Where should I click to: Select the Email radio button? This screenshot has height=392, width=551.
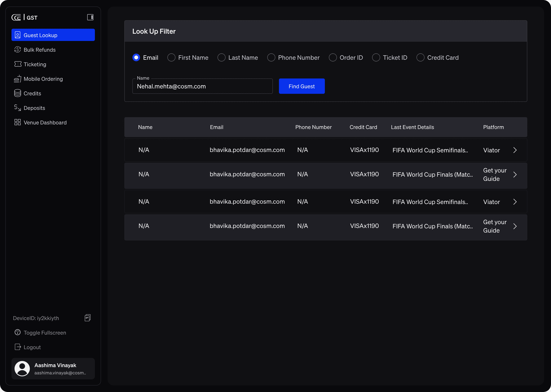(x=136, y=57)
